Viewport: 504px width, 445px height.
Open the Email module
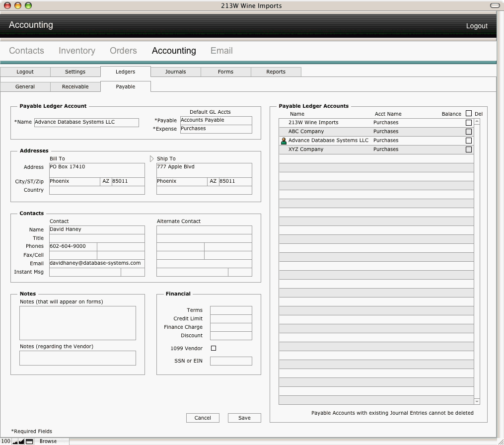221,51
